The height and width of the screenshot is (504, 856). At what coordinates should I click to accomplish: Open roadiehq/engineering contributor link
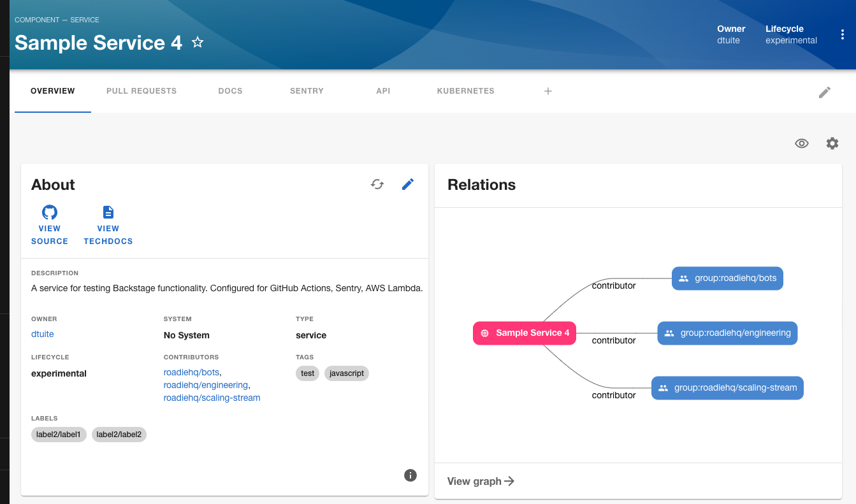[x=205, y=385]
